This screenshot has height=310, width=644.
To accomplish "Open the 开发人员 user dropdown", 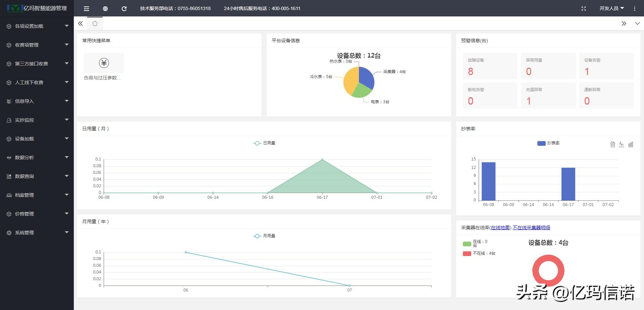I will (611, 9).
